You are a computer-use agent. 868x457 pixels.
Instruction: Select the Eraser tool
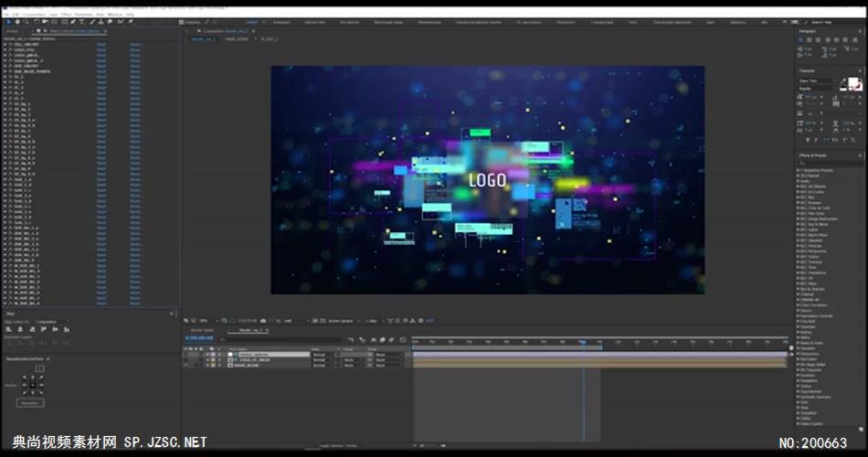click(x=110, y=22)
